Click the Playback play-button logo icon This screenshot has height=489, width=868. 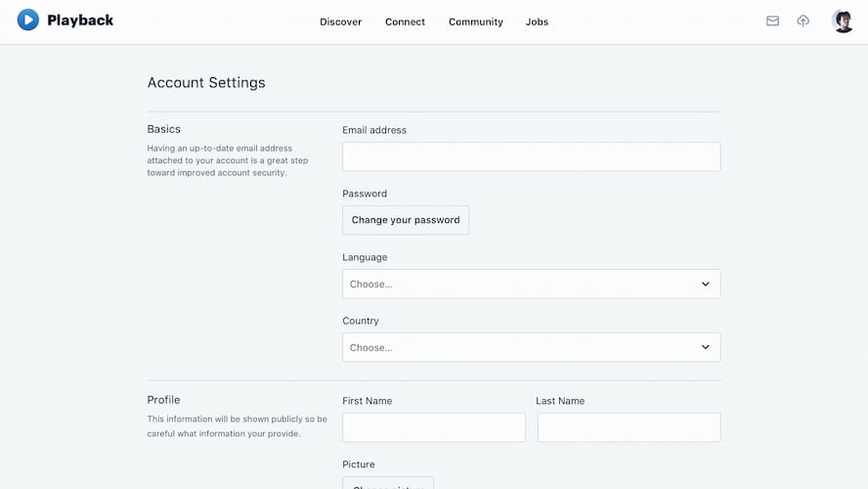coord(28,20)
